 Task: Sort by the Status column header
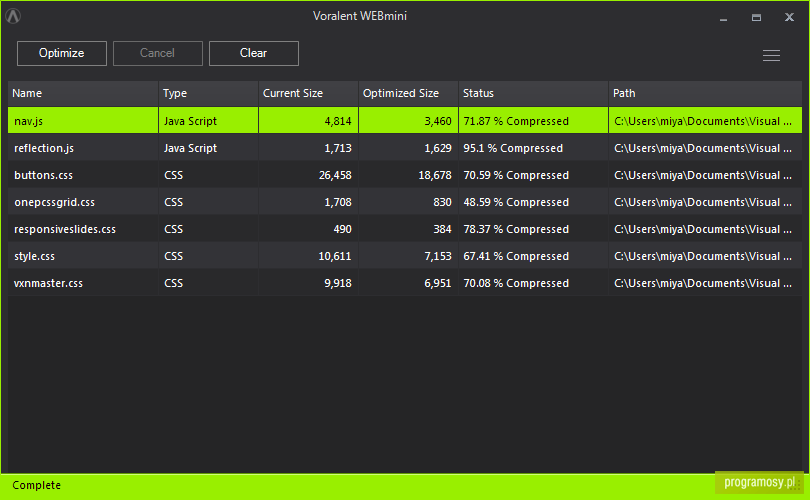coord(533,93)
